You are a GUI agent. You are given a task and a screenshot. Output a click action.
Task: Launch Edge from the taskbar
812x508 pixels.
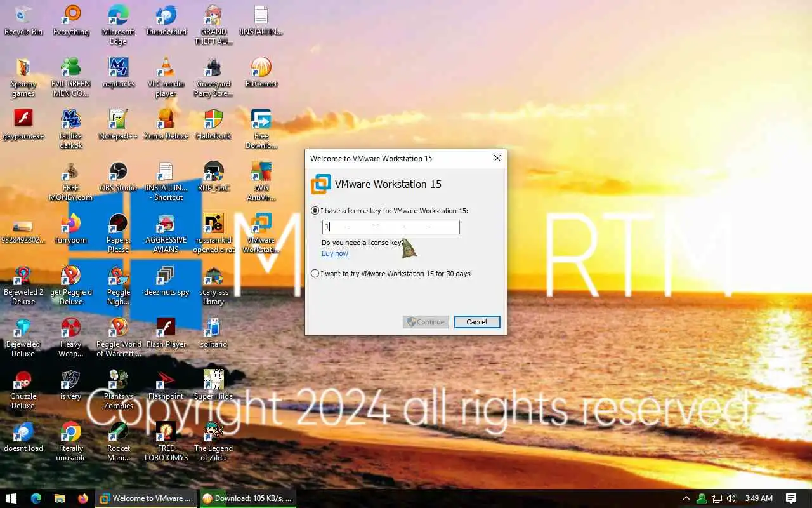[x=36, y=498]
